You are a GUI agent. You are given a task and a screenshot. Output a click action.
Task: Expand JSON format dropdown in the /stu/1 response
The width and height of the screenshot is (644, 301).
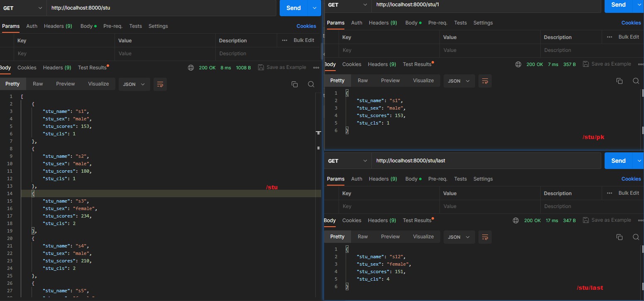pyautogui.click(x=459, y=81)
